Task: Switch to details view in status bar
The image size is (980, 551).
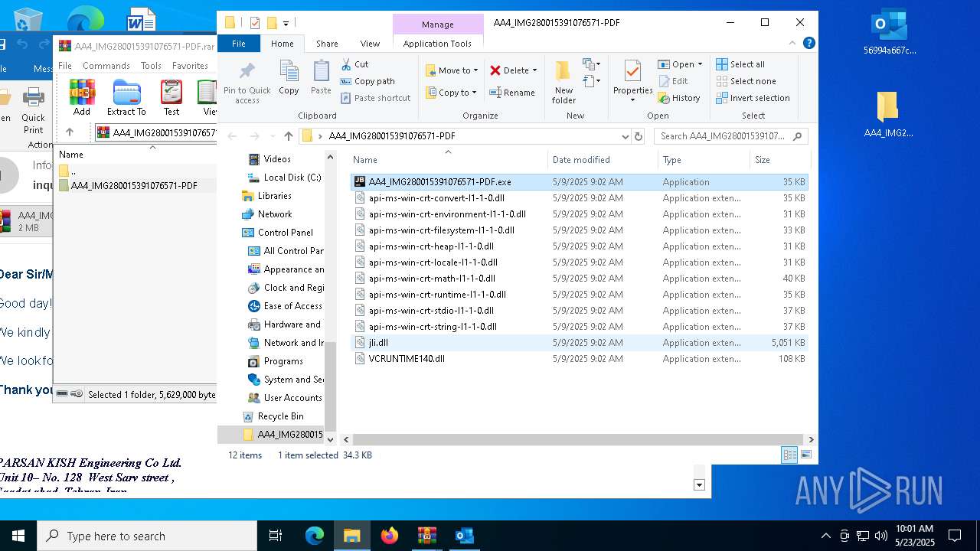Action: point(789,455)
